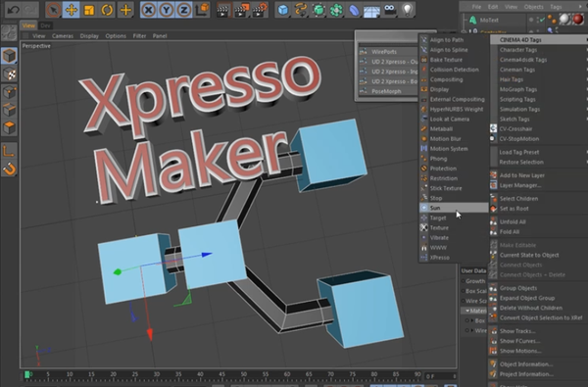Click the Box Scale keyframe circle
This screenshot has width=588, height=387.
(464, 291)
